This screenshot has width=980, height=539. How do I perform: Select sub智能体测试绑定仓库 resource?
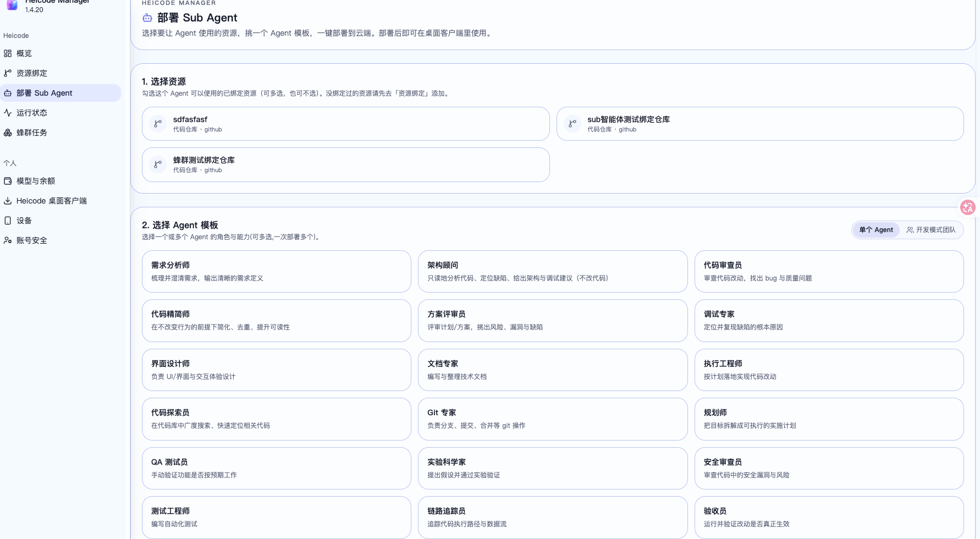tap(760, 124)
